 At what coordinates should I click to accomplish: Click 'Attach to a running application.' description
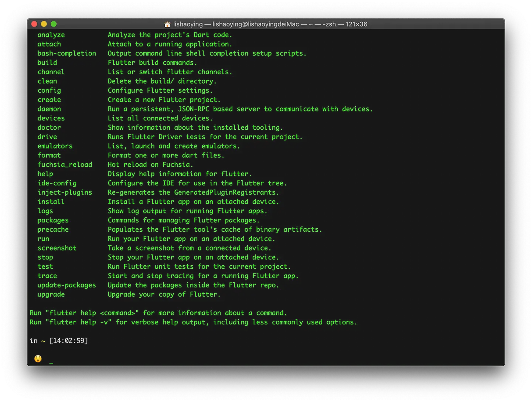(x=170, y=44)
